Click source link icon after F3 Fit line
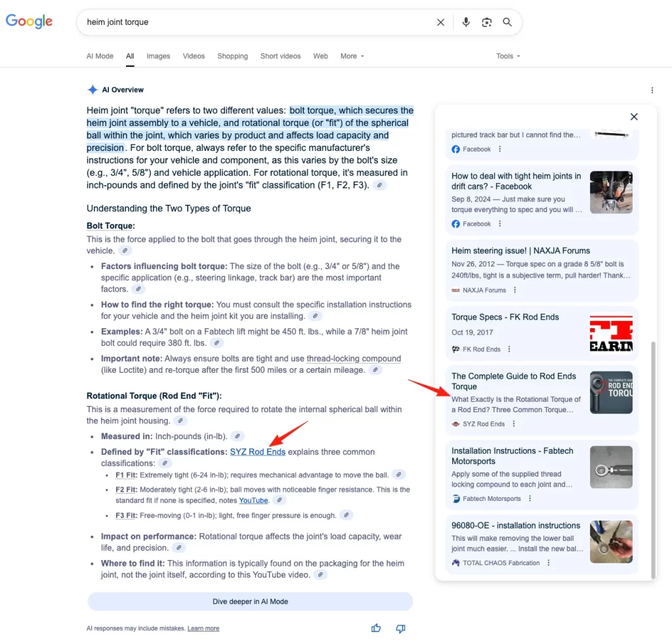672x644 pixels. [346, 515]
